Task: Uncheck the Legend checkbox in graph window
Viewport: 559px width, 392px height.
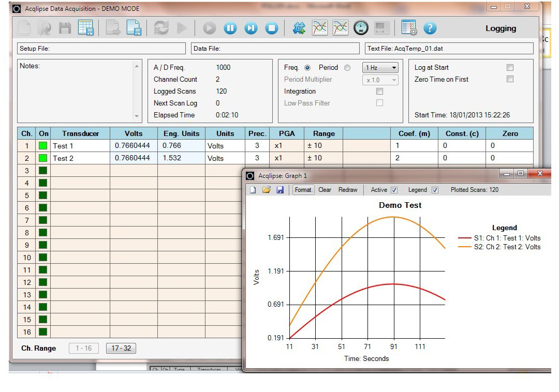Action: 435,190
